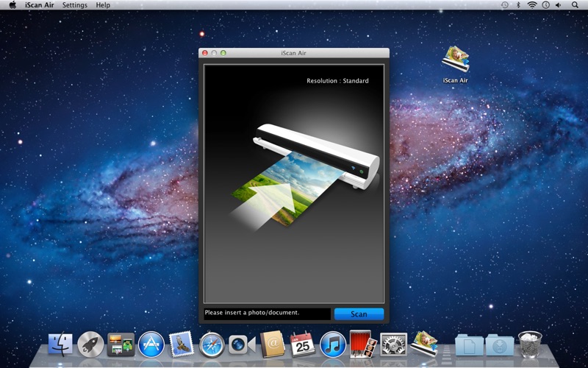Open System Preferences from the dock
Image resolution: width=588 pixels, height=368 pixels.
[394, 344]
